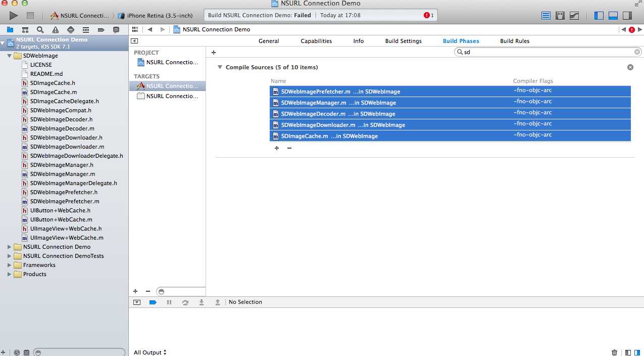This screenshot has height=356, width=644.
Task: Jump to the previous issue arrow
Action: pos(623,30)
